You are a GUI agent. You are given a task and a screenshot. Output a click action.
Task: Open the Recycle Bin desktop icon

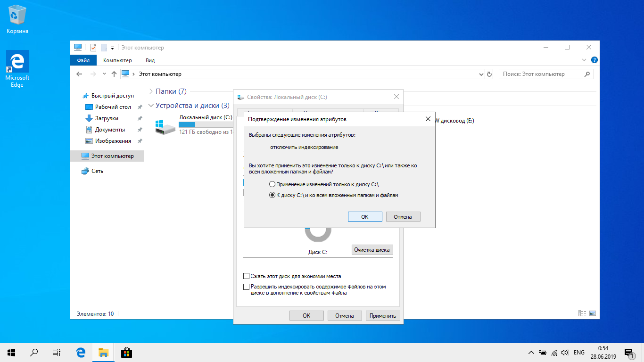17,19
